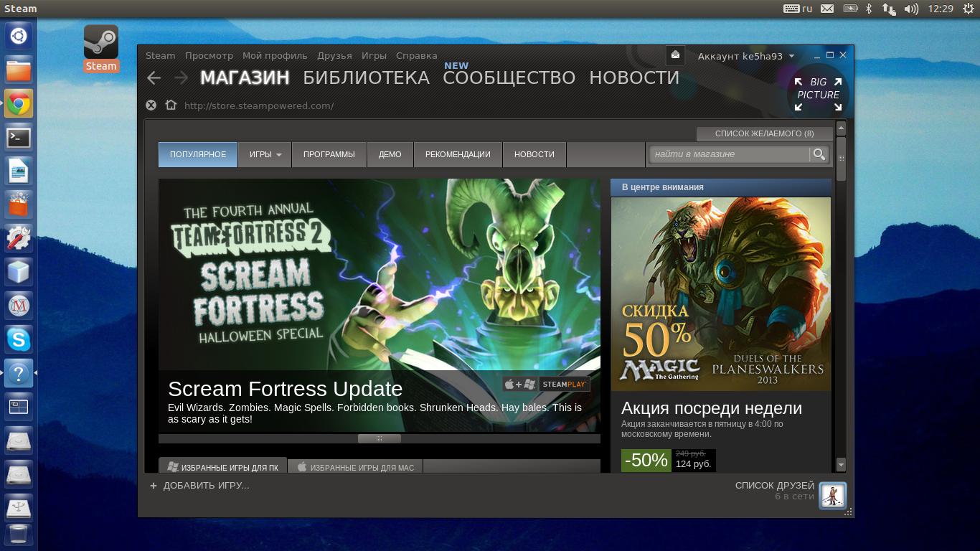The width and height of the screenshot is (980, 551).
Task: Open Bluetooth indicator in top panel
Action: [868, 9]
